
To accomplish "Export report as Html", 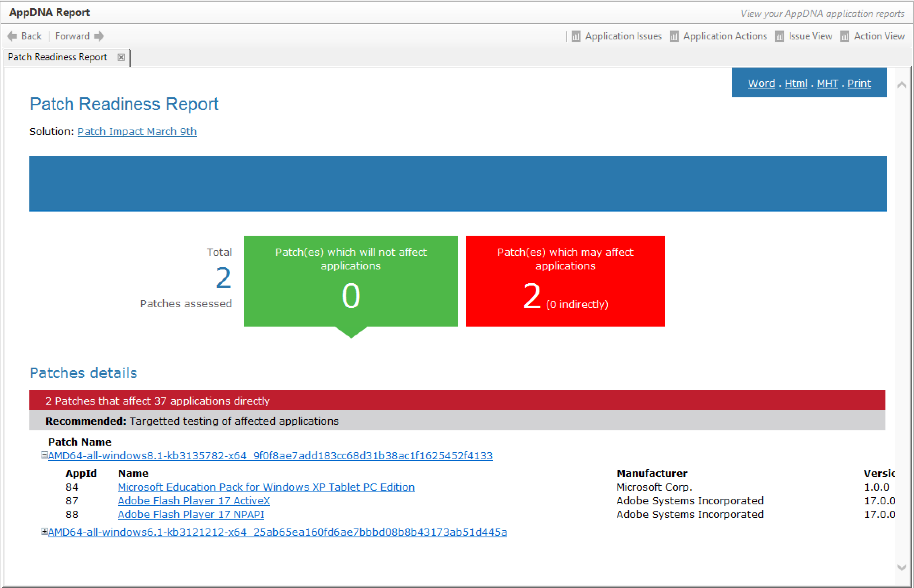I will 796,83.
